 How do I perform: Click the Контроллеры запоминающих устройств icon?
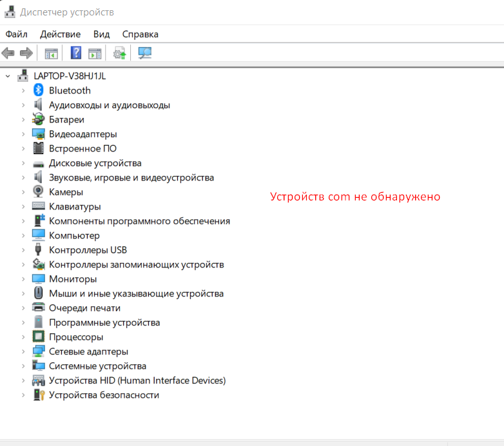(x=39, y=264)
